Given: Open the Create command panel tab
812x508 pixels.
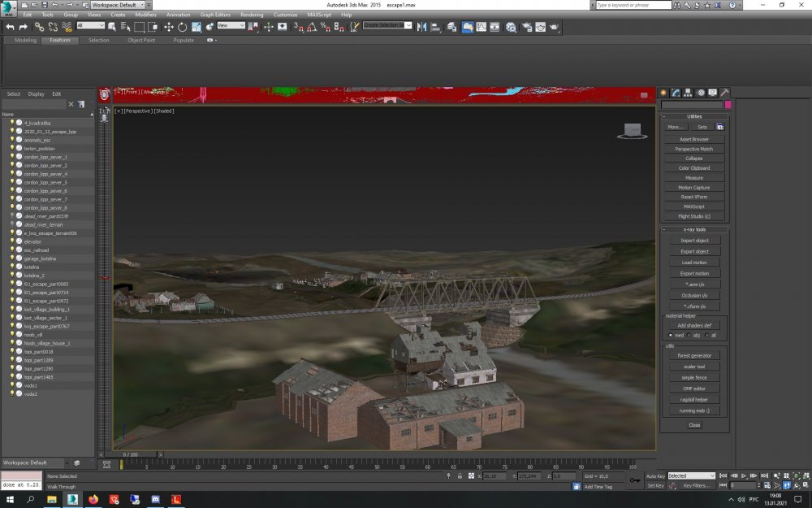Looking at the screenshot, I should coord(663,93).
